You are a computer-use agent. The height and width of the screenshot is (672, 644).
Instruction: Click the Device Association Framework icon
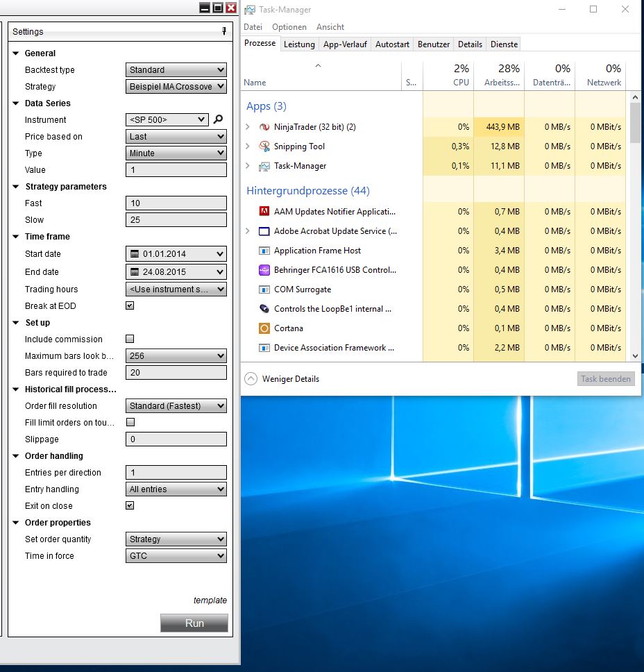(x=264, y=348)
